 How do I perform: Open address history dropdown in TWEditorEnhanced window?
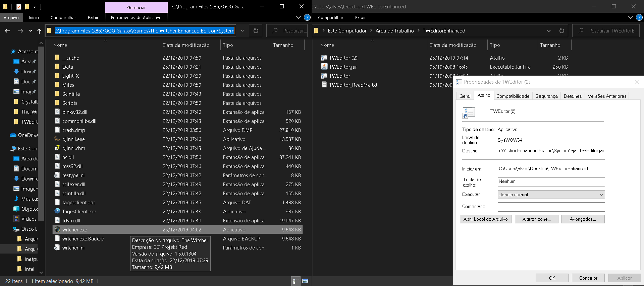[549, 31]
